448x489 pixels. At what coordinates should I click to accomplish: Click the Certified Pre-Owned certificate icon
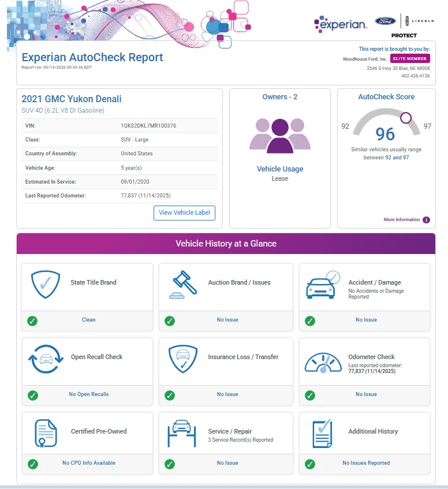[46, 434]
